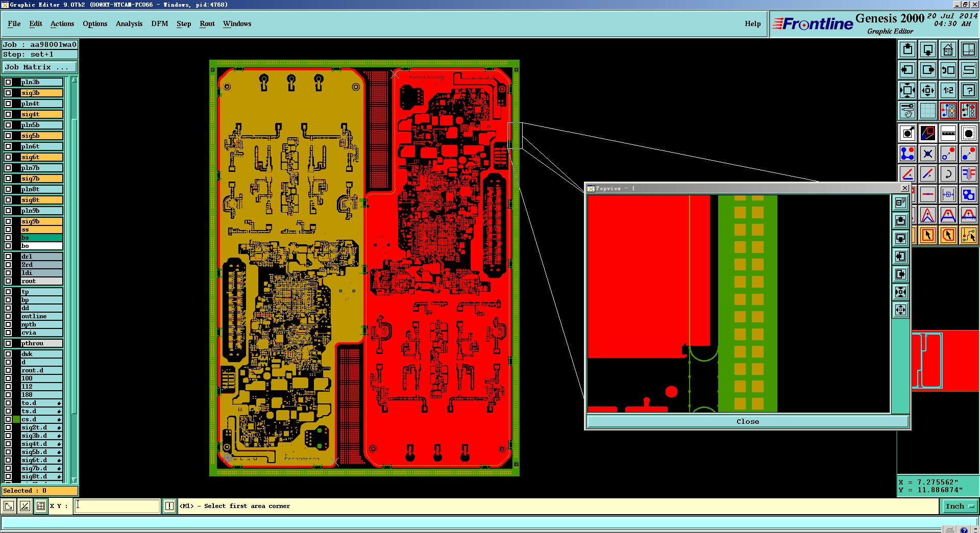Image resolution: width=980 pixels, height=533 pixels.
Task: Click the Home view icon
Action: [x=948, y=49]
